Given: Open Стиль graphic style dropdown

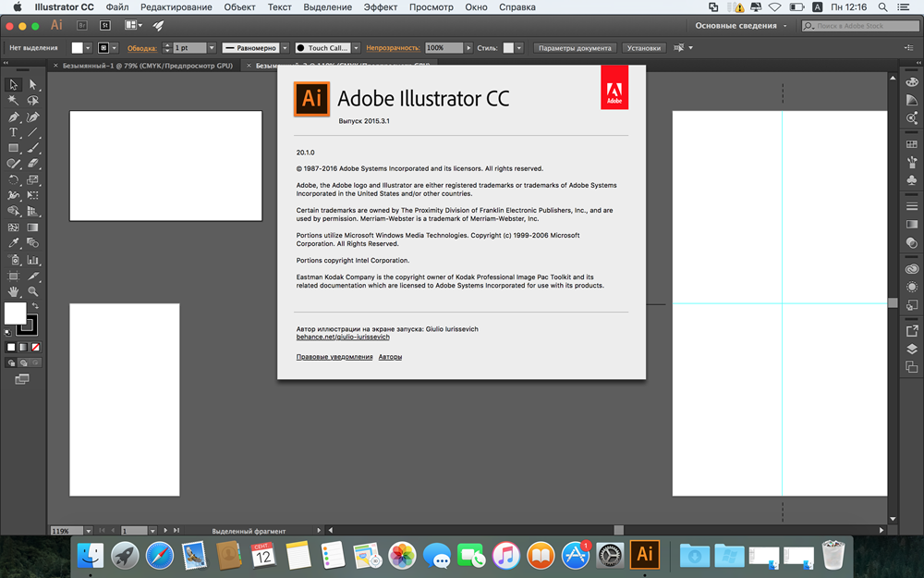Looking at the screenshot, I should (x=519, y=48).
